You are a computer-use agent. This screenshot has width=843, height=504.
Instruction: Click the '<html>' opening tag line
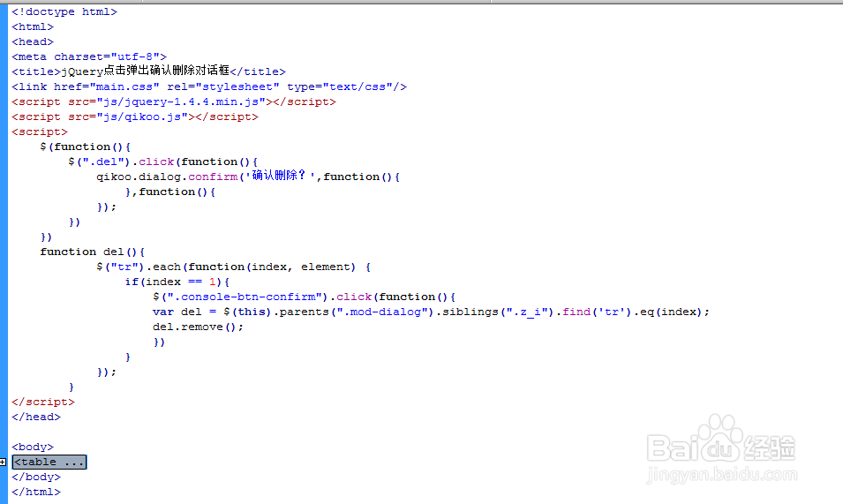(x=33, y=26)
